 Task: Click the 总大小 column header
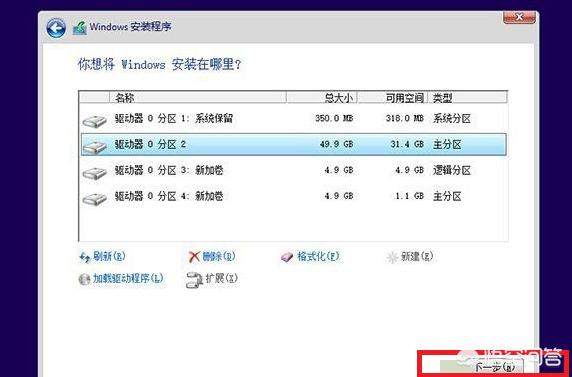[321, 97]
